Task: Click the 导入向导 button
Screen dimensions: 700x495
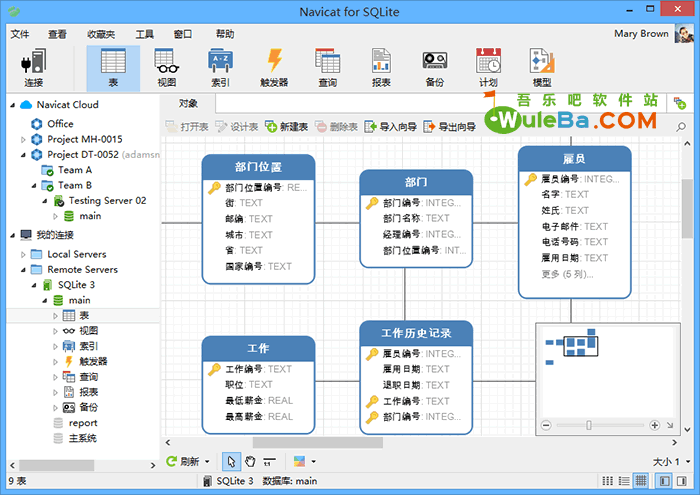Action: (x=391, y=127)
